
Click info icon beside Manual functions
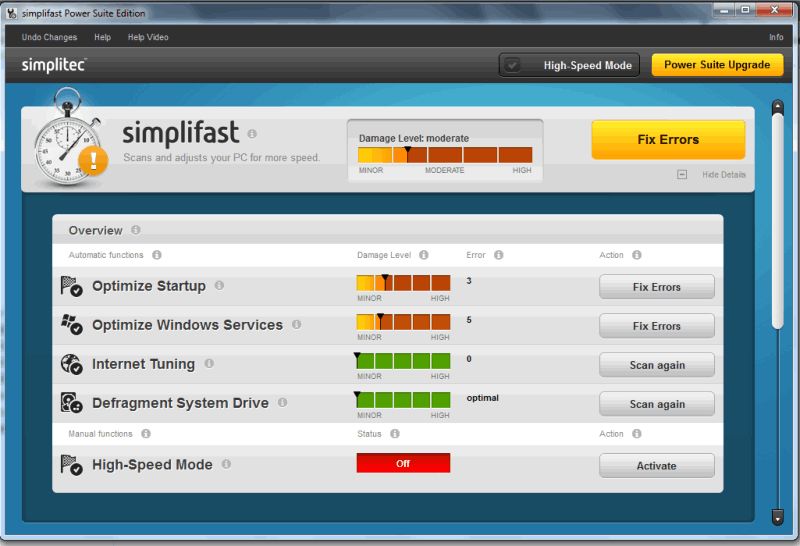pos(146,434)
